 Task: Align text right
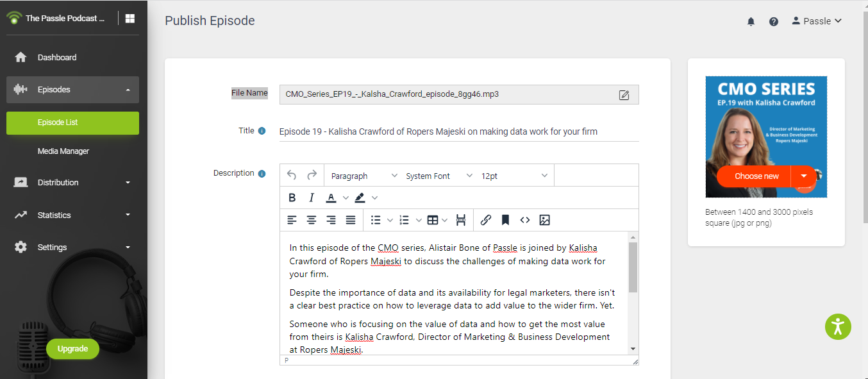click(x=331, y=220)
